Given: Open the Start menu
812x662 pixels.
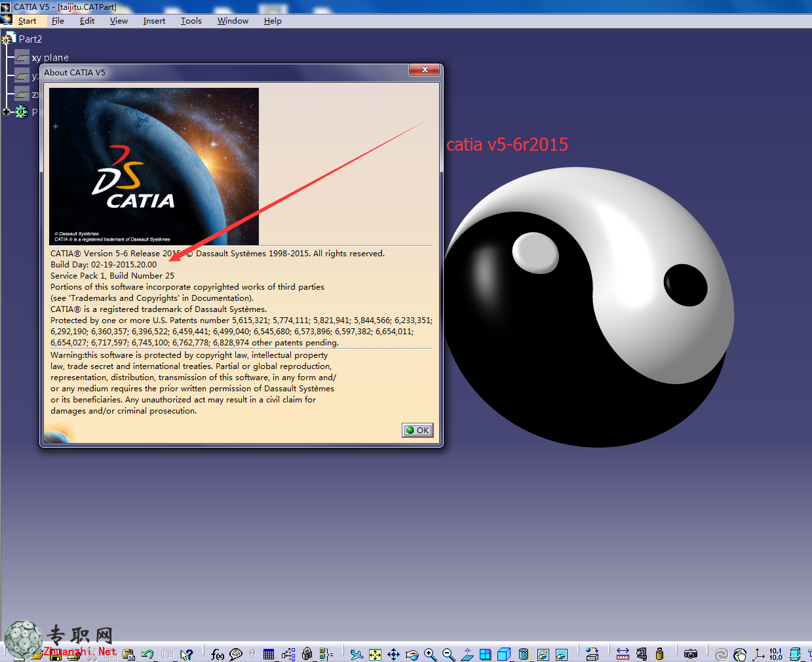Looking at the screenshot, I should [x=27, y=21].
